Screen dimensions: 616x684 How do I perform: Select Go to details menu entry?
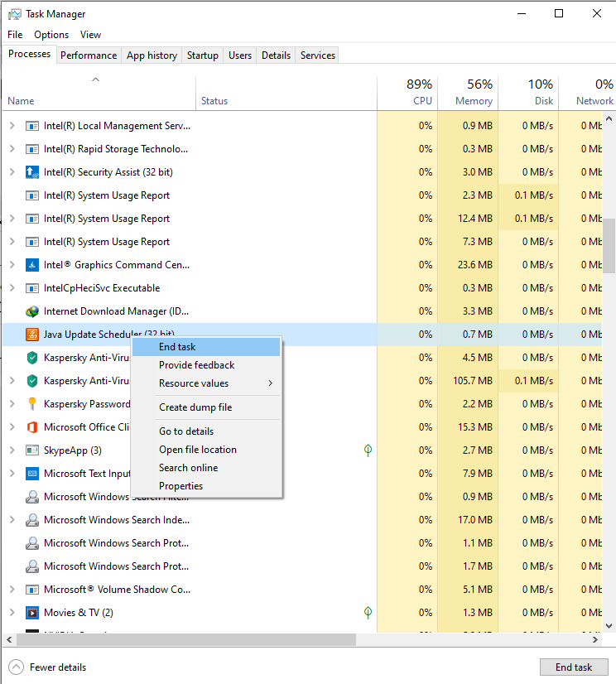[x=206, y=431]
